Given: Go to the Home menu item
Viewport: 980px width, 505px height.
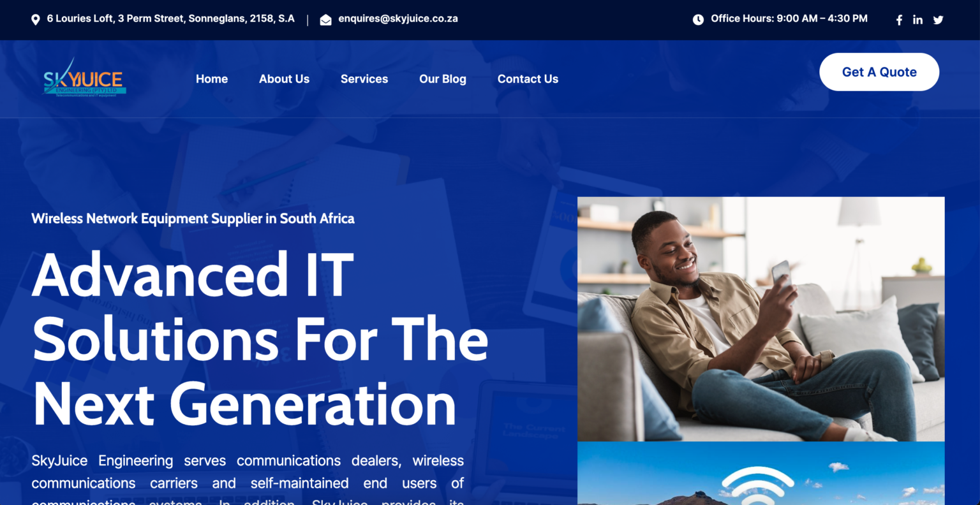Looking at the screenshot, I should click(x=212, y=79).
